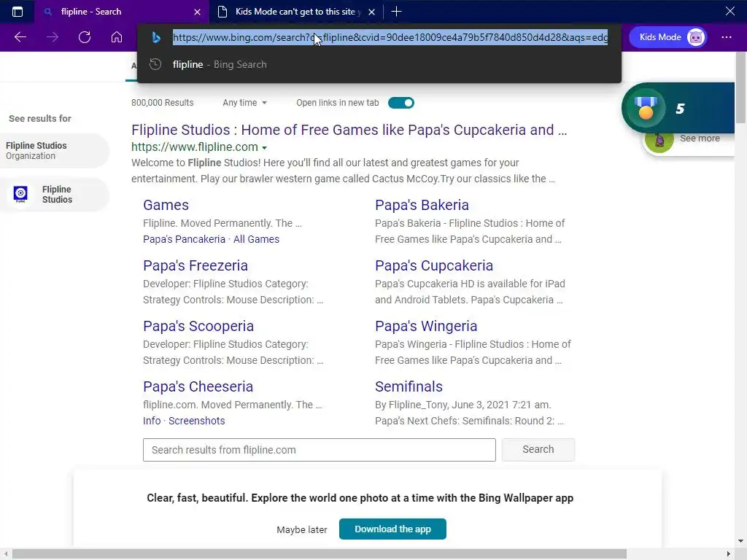Go to home page icon
Image resolution: width=747 pixels, height=560 pixels.
click(117, 37)
